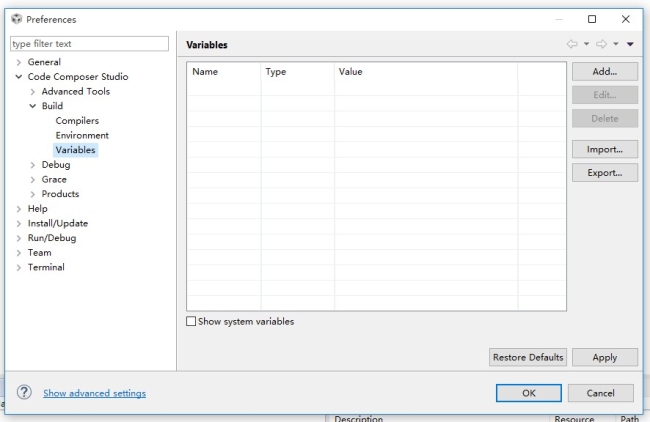Enable Show system variables checkbox

(x=192, y=322)
